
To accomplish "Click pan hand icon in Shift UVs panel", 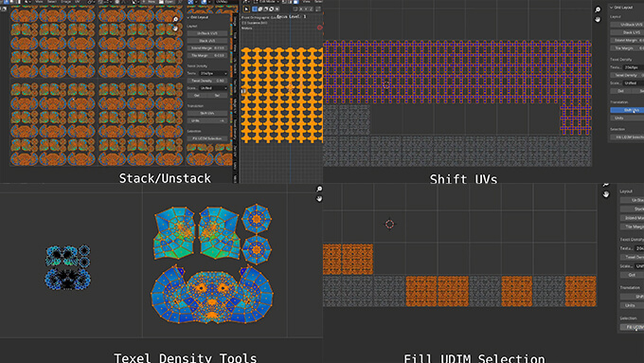I will tap(598, 19).
